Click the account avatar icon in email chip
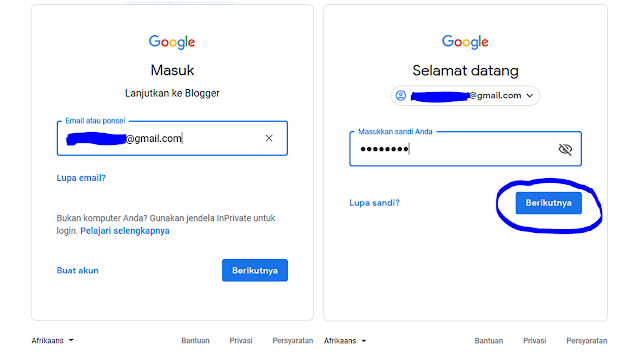This screenshot has width=640, height=360. coord(401,96)
